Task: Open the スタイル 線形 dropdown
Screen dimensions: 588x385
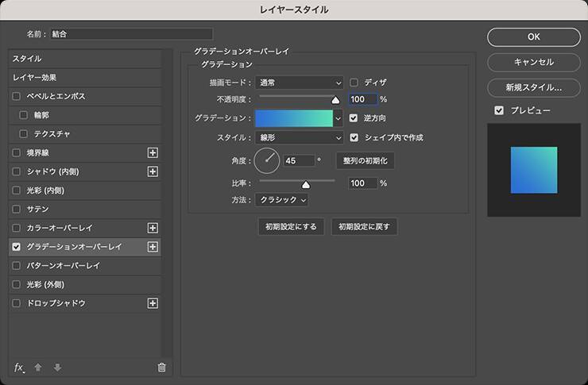Action: coord(300,137)
